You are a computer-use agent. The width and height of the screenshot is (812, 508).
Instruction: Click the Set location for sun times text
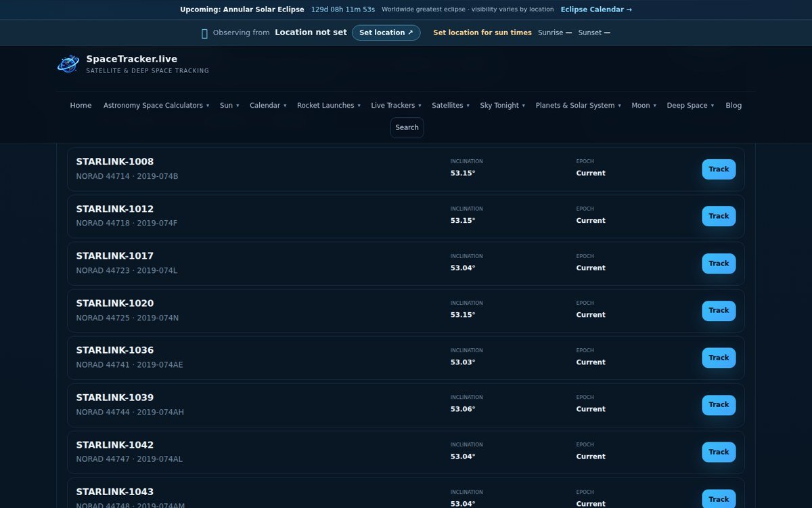482,33
